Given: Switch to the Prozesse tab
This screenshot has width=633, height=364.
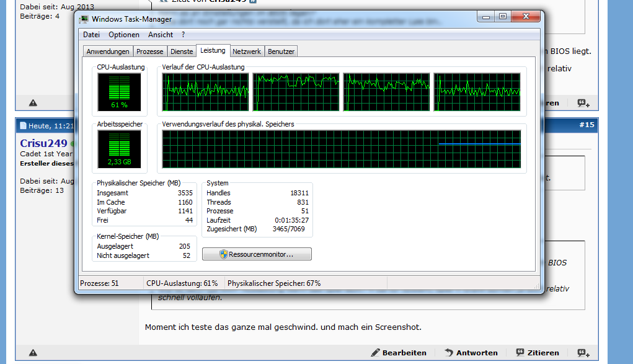Looking at the screenshot, I should coord(150,51).
